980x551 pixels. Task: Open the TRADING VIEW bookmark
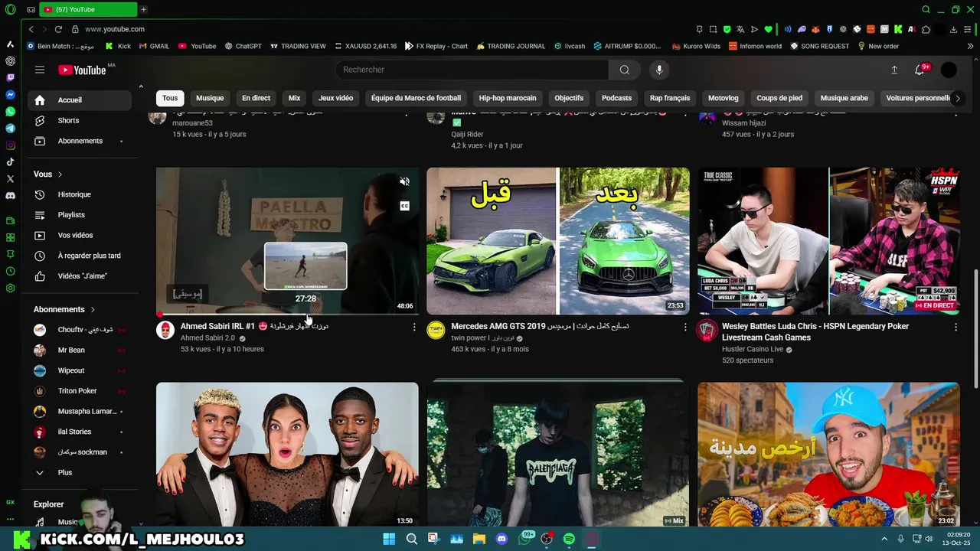pos(298,46)
